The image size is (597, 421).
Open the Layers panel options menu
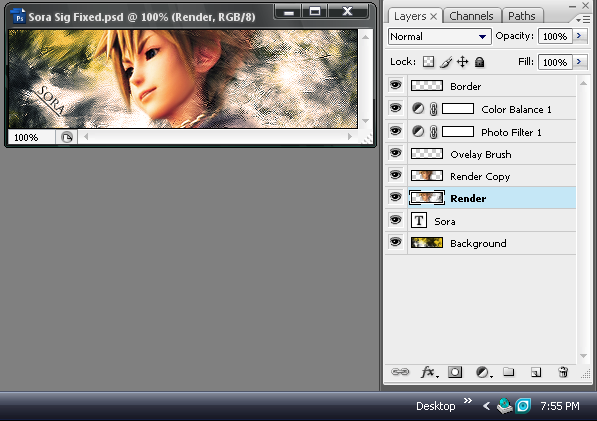[583, 19]
